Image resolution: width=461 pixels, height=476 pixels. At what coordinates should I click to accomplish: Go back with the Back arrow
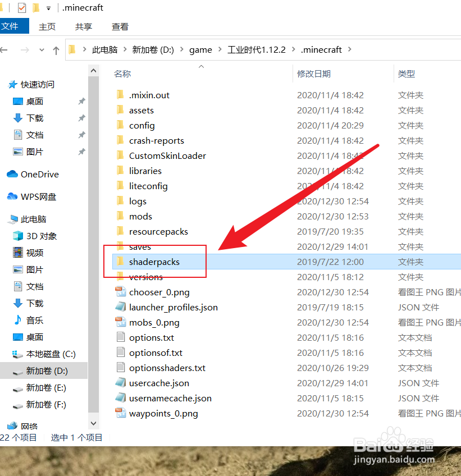tap(4, 50)
